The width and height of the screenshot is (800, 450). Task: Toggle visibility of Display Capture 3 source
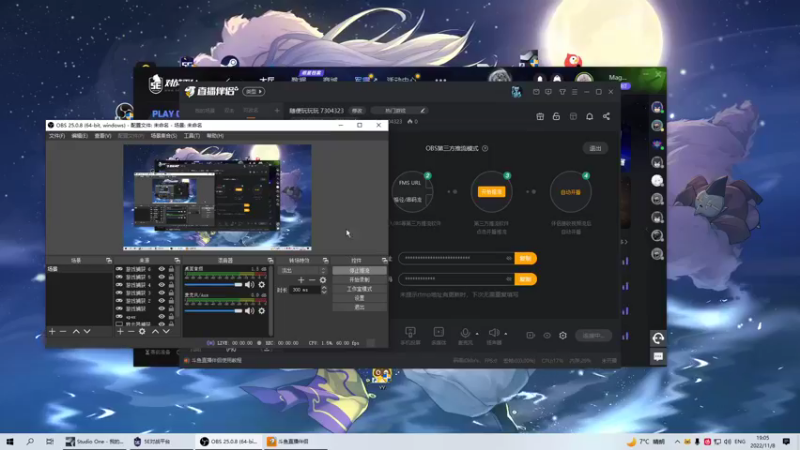tap(162, 293)
